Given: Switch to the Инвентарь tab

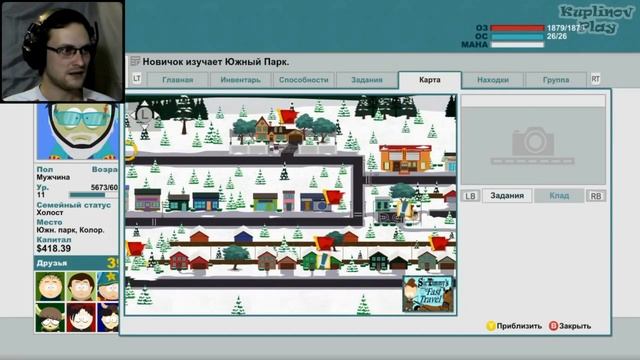Looking at the screenshot, I should click(240, 80).
